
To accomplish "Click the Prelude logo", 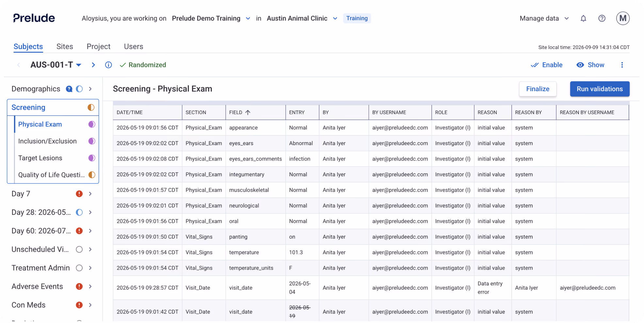I will (34, 18).
